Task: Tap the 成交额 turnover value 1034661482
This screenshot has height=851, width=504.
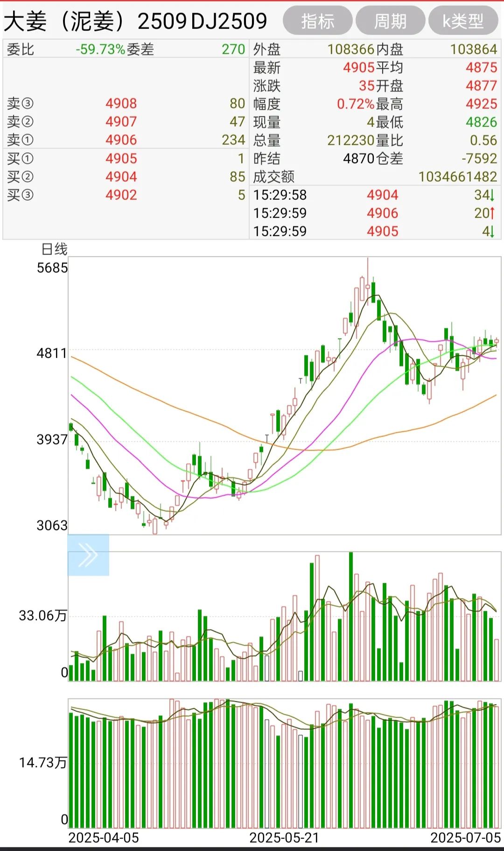Action: [x=457, y=177]
